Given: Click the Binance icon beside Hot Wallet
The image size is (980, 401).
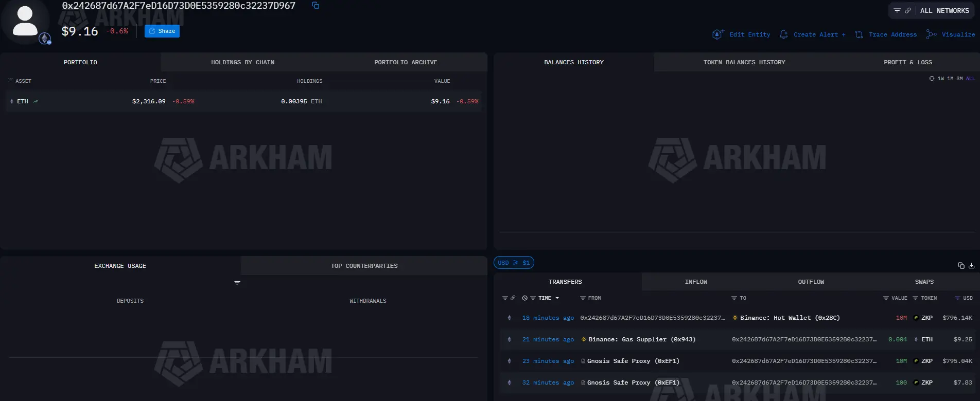Looking at the screenshot, I should pyautogui.click(x=735, y=318).
